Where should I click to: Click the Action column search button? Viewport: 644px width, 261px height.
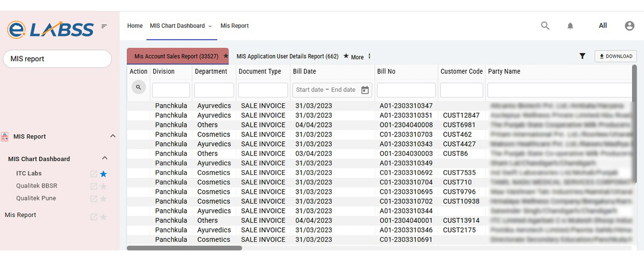(139, 87)
